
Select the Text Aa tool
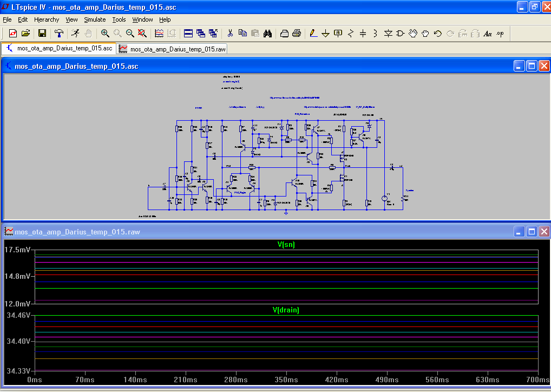pos(487,34)
